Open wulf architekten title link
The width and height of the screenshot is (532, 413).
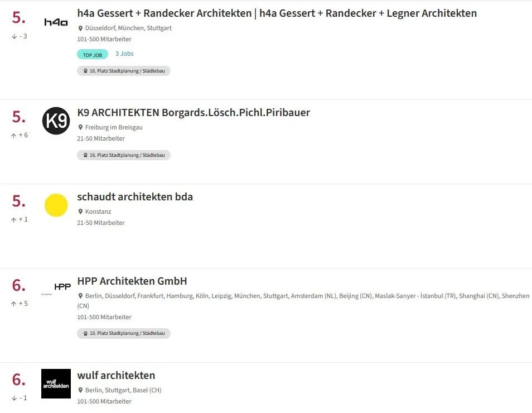click(x=116, y=375)
